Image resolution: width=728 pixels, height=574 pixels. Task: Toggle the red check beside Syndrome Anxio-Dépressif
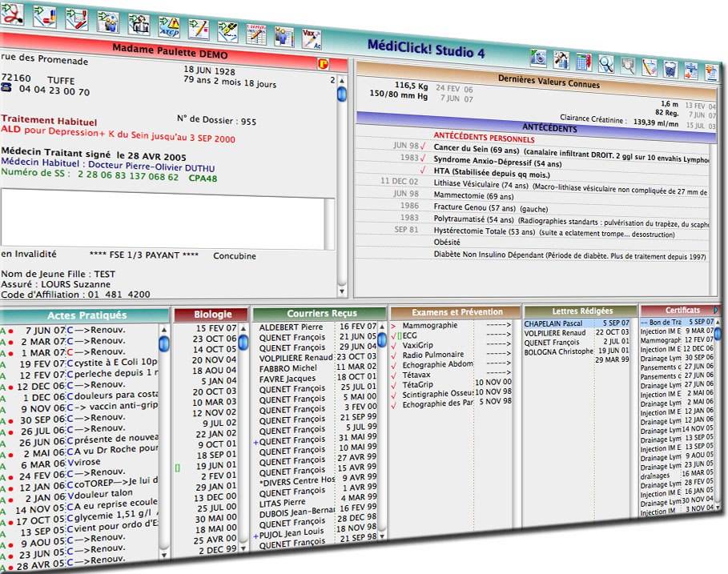tap(423, 158)
